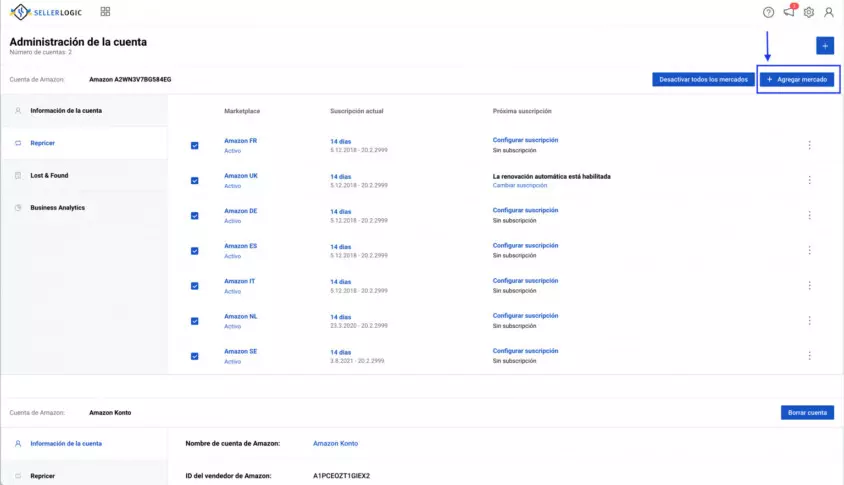Click the Amazon IT marketplace name
This screenshot has height=485, width=844.
coord(240,282)
